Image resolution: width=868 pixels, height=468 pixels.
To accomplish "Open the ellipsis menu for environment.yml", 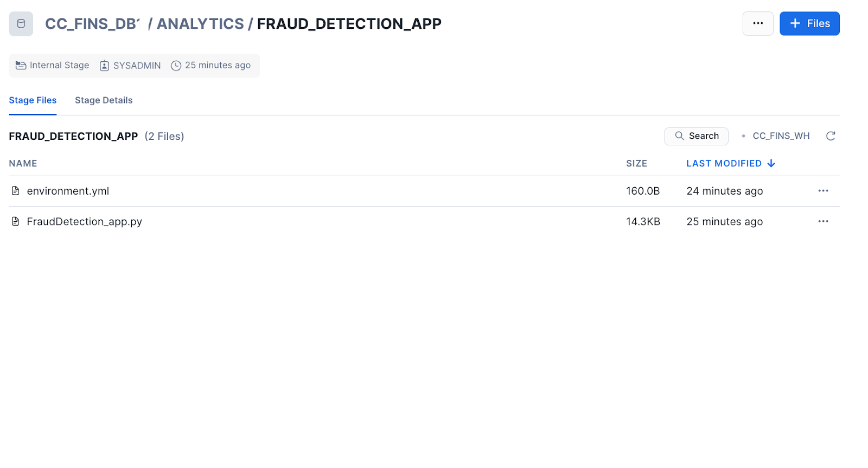I will pyautogui.click(x=824, y=191).
